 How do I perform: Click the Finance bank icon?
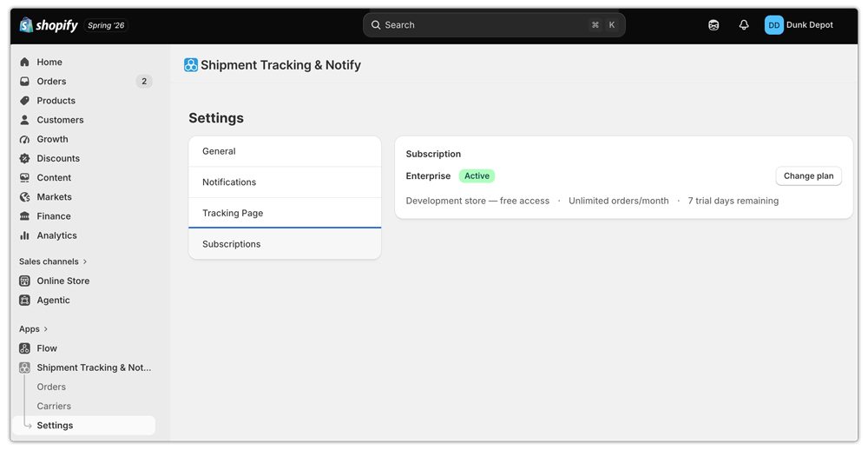pyautogui.click(x=24, y=216)
